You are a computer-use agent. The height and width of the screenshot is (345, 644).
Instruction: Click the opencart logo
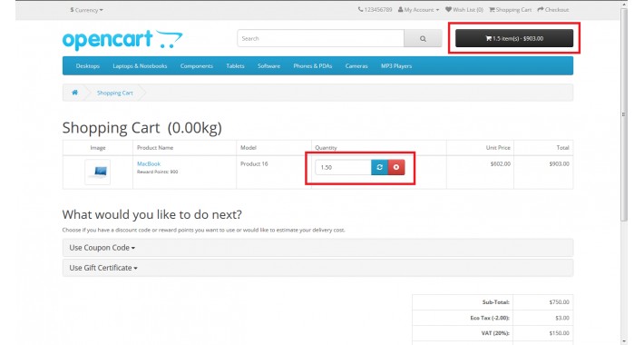coord(122,40)
